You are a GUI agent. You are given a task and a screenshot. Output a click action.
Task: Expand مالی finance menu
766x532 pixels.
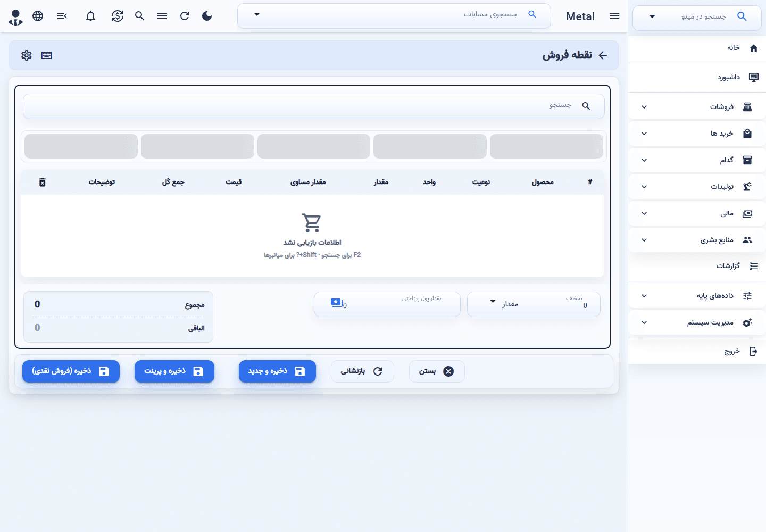pyautogui.click(x=697, y=213)
